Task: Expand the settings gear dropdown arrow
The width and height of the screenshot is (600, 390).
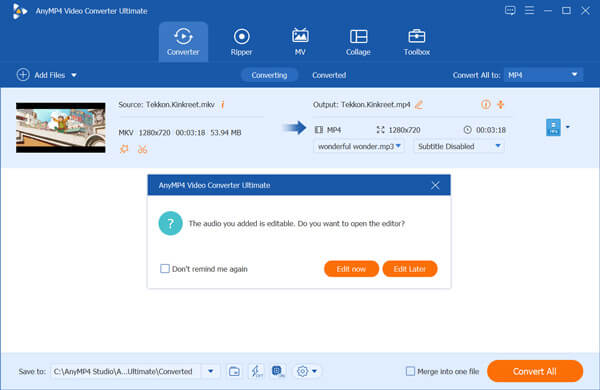Action: point(314,371)
